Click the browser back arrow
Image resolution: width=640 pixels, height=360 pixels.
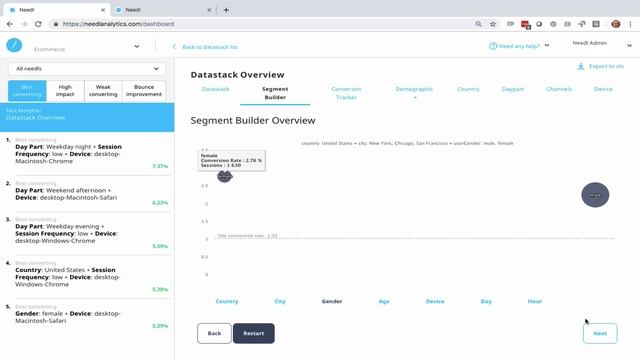(x=10, y=24)
